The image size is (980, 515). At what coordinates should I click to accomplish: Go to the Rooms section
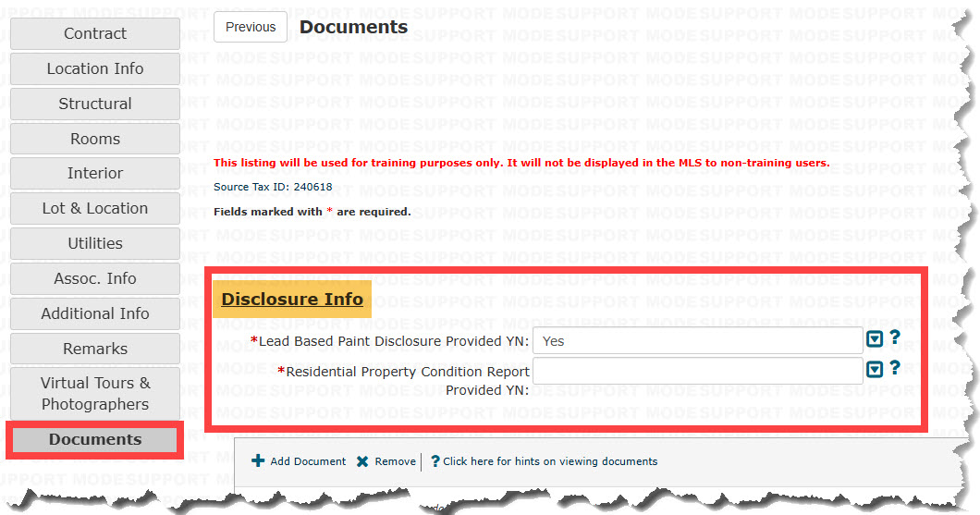click(x=95, y=139)
